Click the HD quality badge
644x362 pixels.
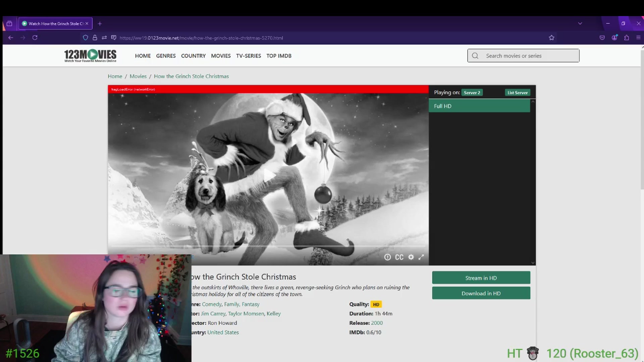[x=376, y=304]
